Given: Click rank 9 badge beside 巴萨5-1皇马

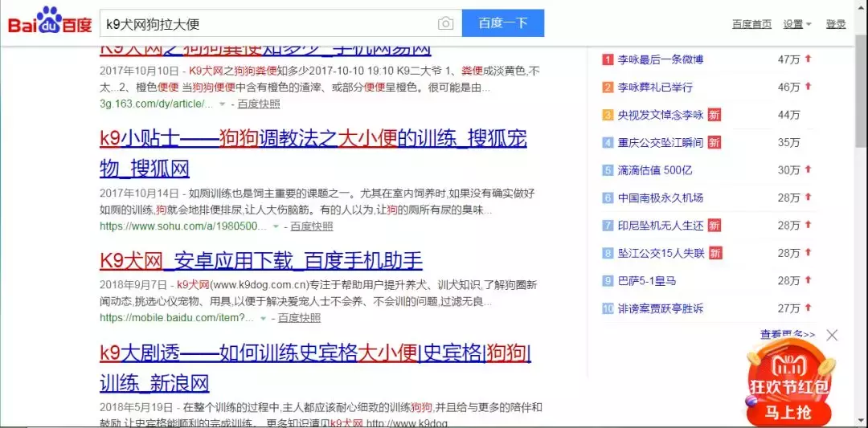Looking at the screenshot, I should pyautogui.click(x=608, y=281).
